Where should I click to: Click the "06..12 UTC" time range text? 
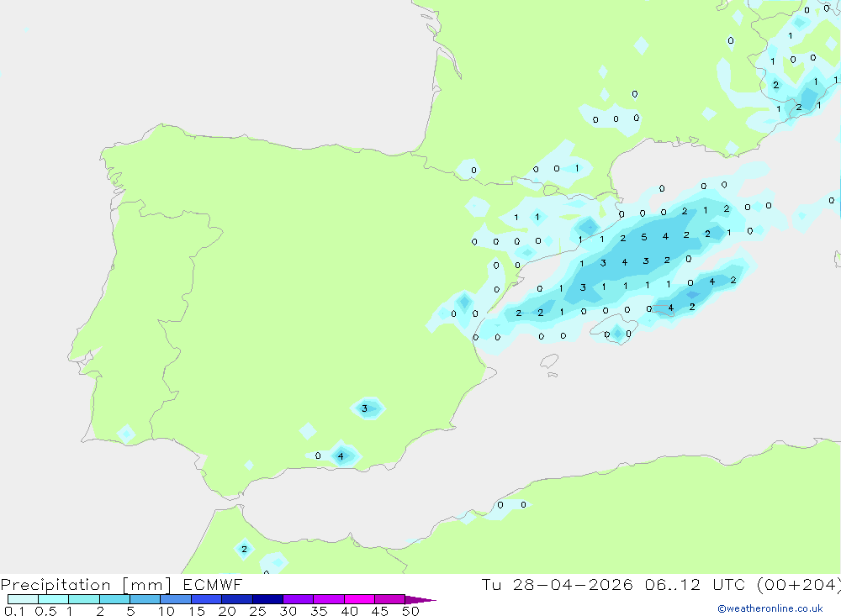pos(696,585)
